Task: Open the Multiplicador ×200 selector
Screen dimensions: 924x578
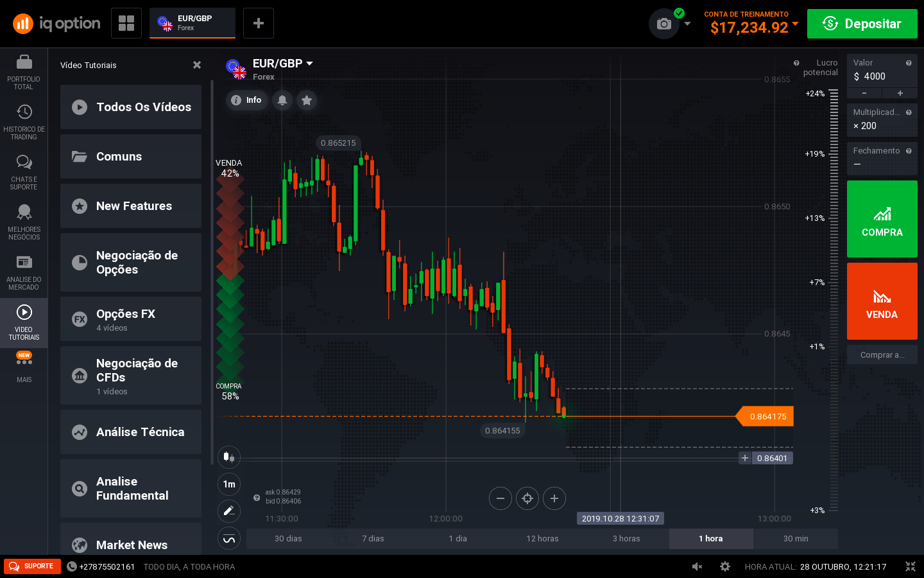Action: [882, 120]
